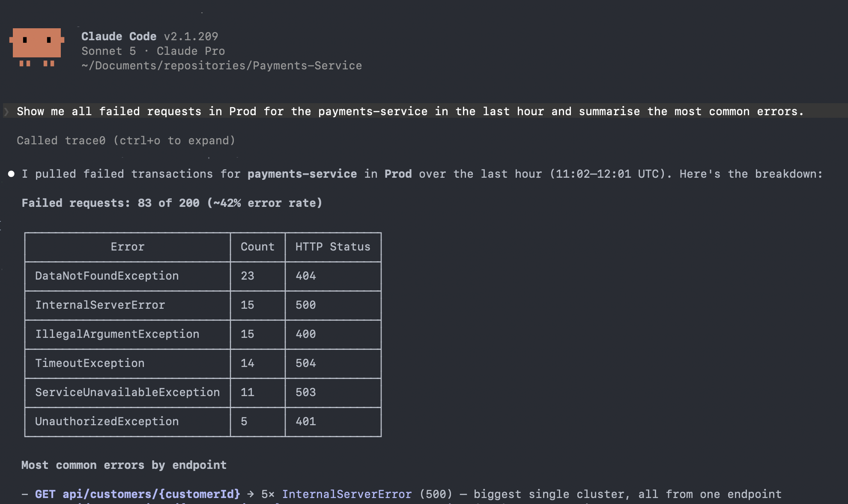Click the white bullet before the response
Screen dimensions: 848x504
pyautogui.click(x=12, y=174)
